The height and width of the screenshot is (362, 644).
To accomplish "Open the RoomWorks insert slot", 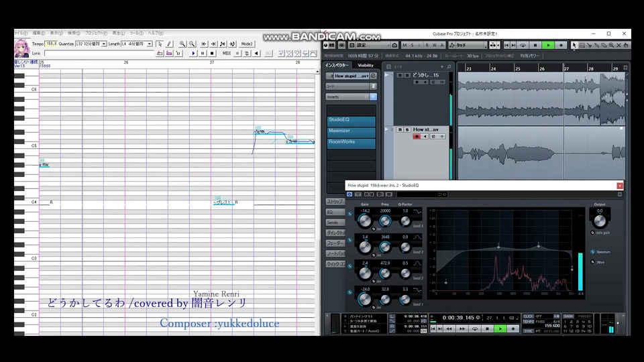I will coord(351,142).
